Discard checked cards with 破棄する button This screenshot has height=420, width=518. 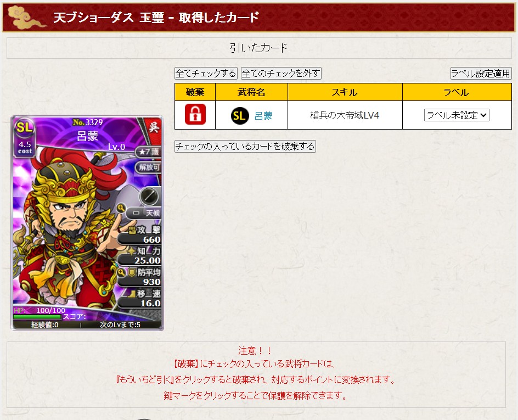coord(245,147)
